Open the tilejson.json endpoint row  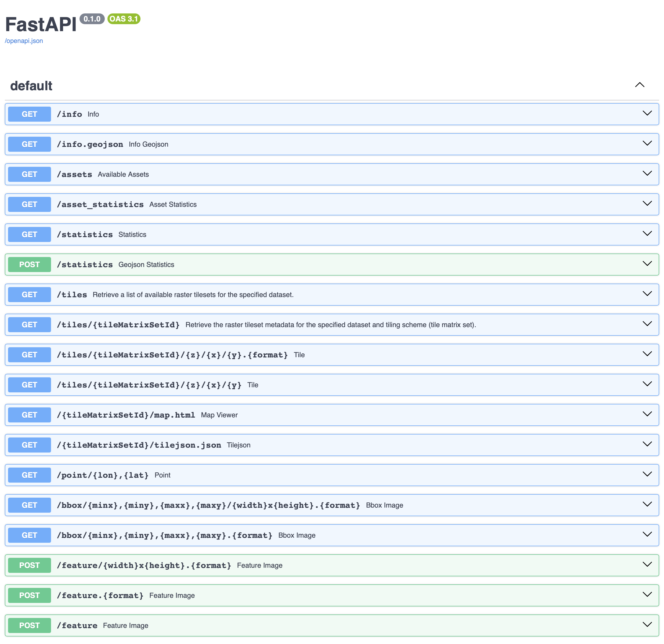click(x=139, y=445)
